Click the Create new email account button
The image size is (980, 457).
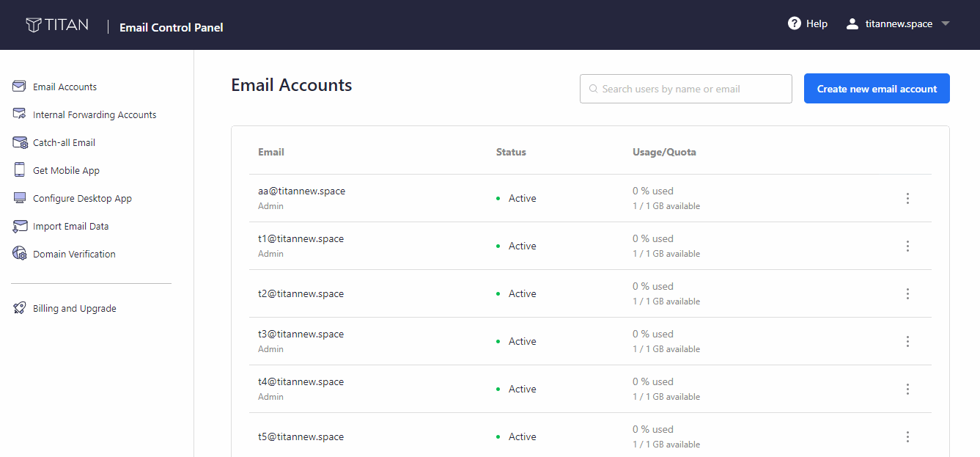coord(877,88)
